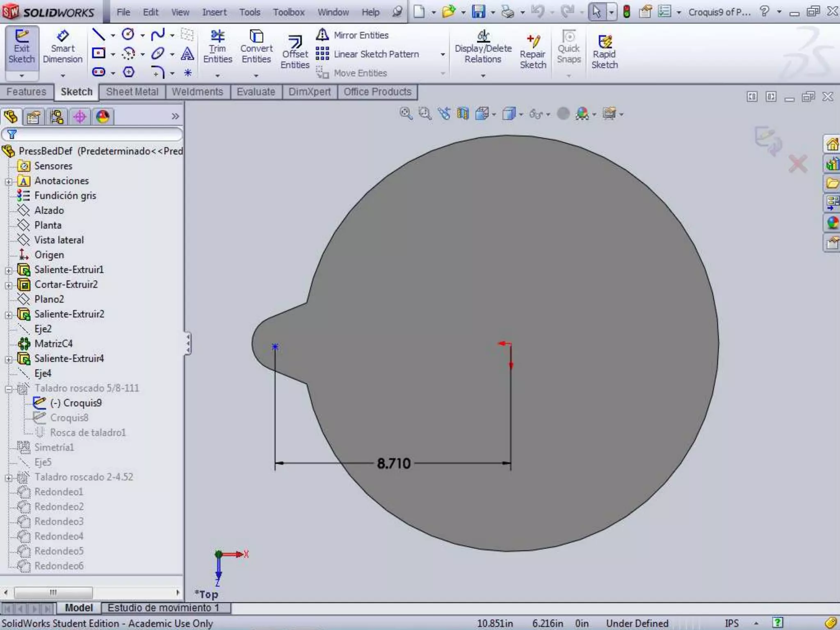Open the Insert menu
This screenshot has height=630, width=840.
(214, 12)
